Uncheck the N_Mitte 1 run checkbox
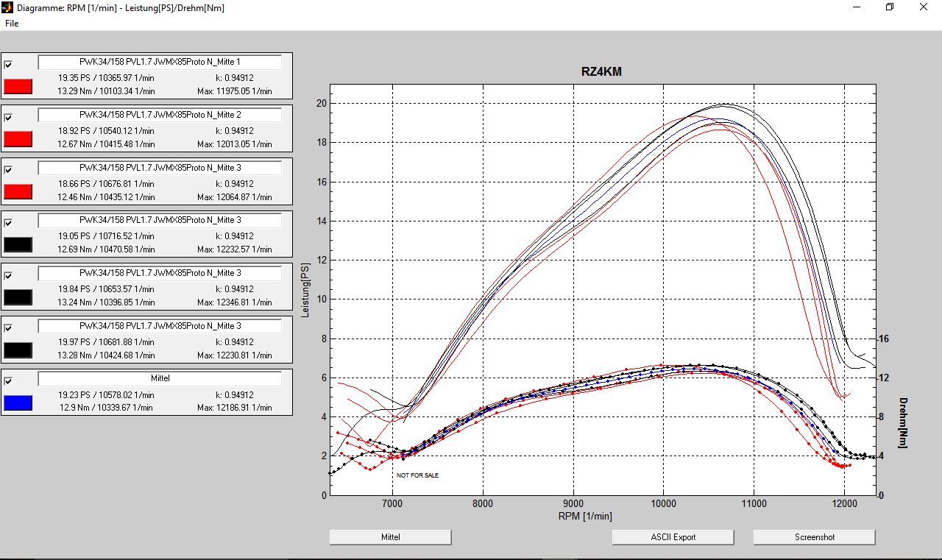 coord(9,65)
